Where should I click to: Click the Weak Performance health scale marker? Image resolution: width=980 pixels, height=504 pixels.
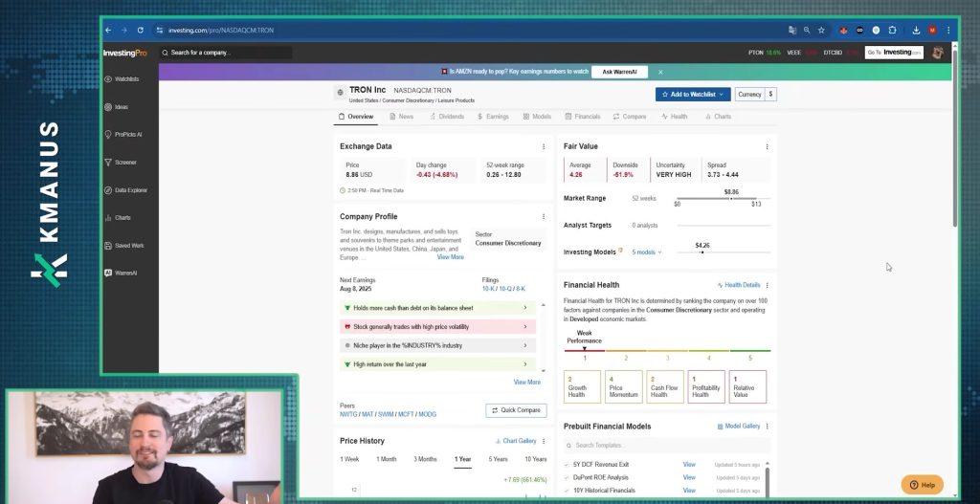coord(584,349)
